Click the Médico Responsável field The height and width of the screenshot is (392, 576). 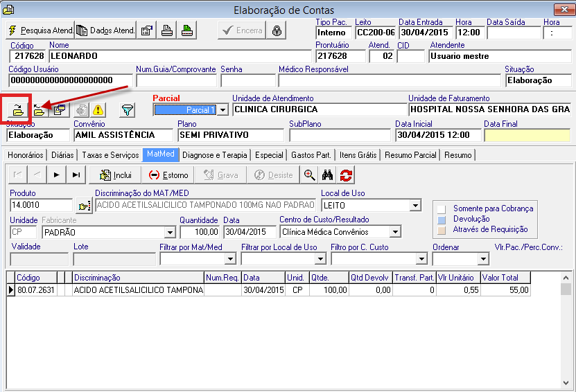[390, 80]
